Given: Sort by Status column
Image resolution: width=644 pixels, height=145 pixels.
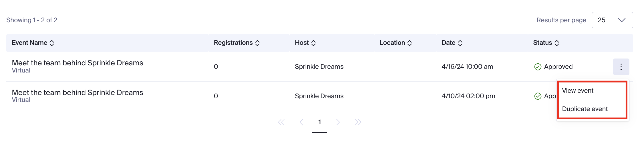Looking at the screenshot, I should [556, 43].
